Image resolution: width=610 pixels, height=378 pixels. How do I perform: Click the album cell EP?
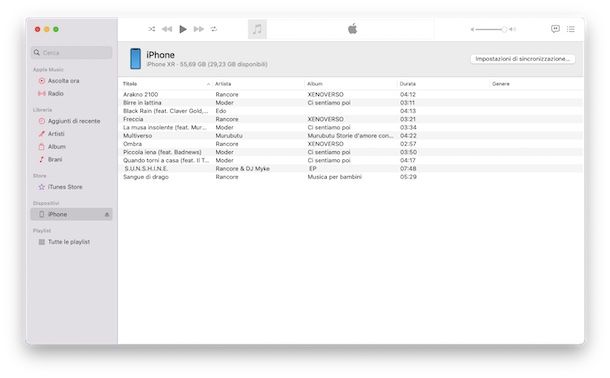pos(313,168)
